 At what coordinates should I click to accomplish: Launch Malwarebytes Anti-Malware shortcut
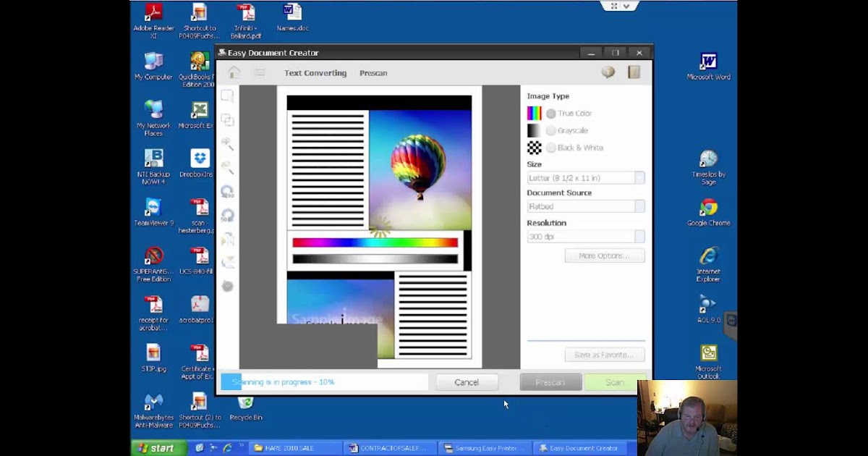(x=153, y=410)
